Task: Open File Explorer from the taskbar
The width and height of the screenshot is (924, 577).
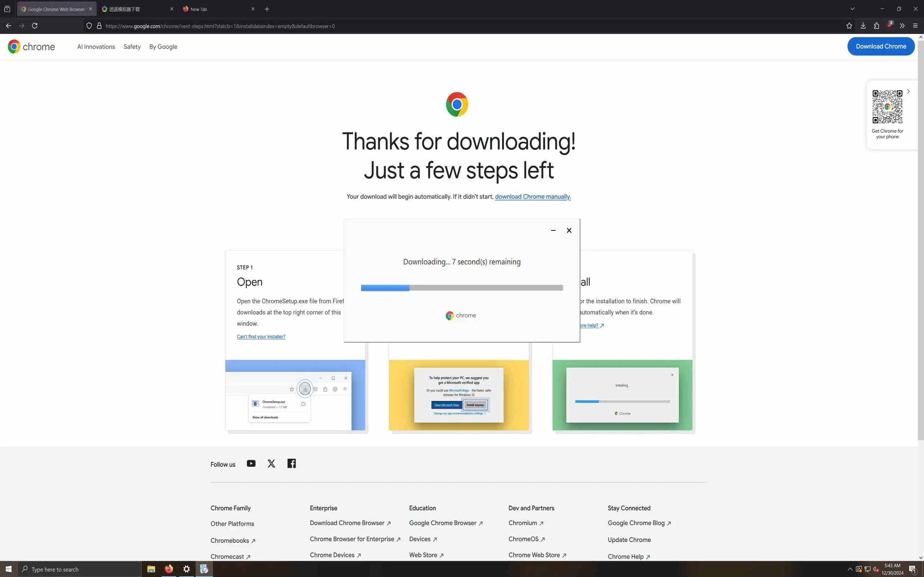Action: pos(151,569)
